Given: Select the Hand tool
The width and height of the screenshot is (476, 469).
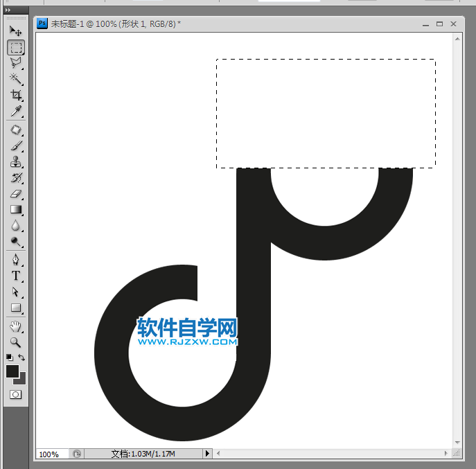Looking at the screenshot, I should pyautogui.click(x=16, y=326).
